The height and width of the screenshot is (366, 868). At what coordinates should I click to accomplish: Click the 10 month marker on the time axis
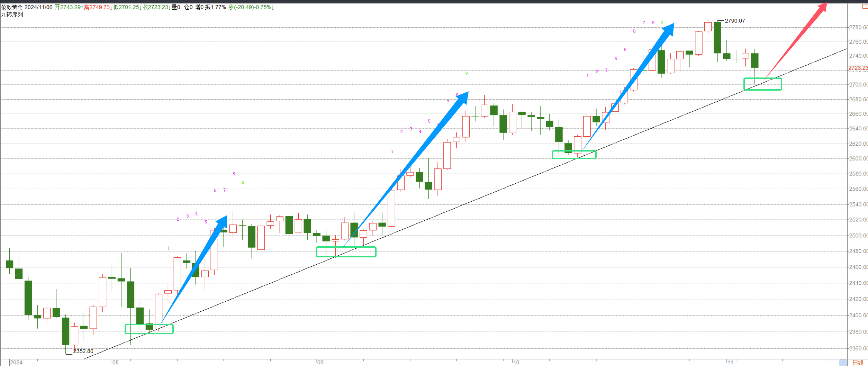516,363
